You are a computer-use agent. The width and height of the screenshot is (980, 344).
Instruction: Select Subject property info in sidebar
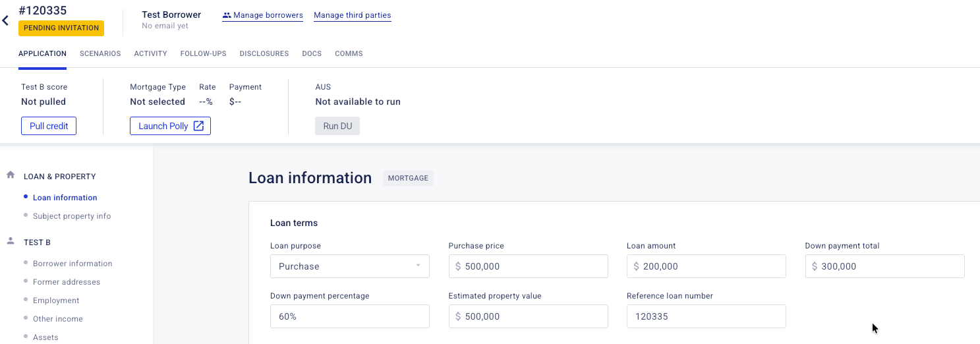click(72, 216)
